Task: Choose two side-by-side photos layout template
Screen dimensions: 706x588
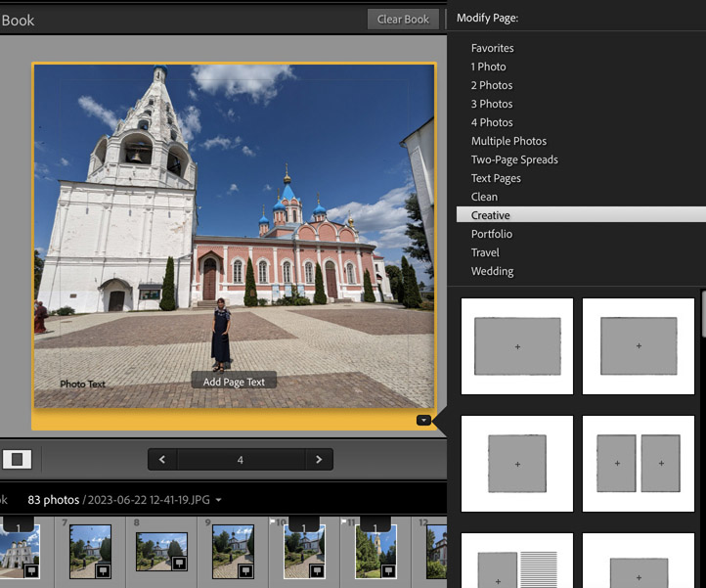Action: [x=639, y=464]
